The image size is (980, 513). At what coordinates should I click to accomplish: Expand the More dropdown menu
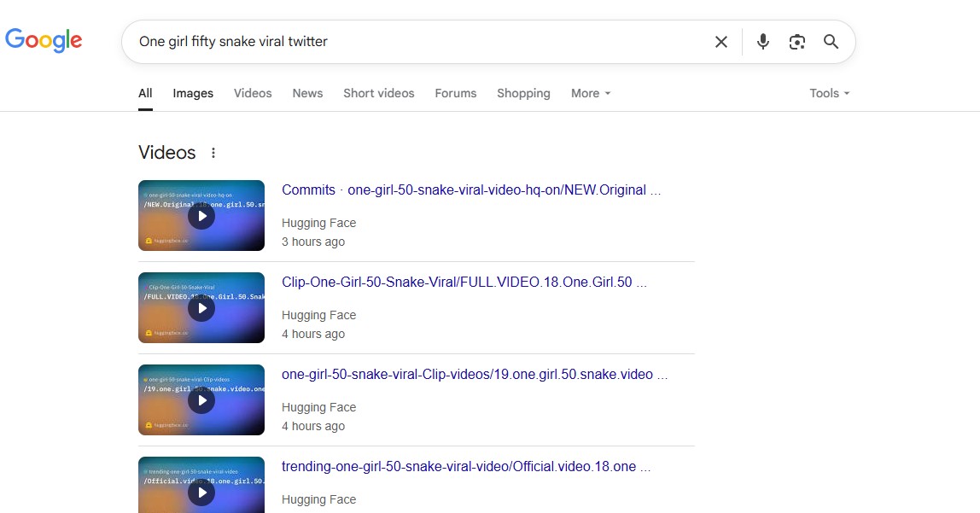pyautogui.click(x=591, y=93)
